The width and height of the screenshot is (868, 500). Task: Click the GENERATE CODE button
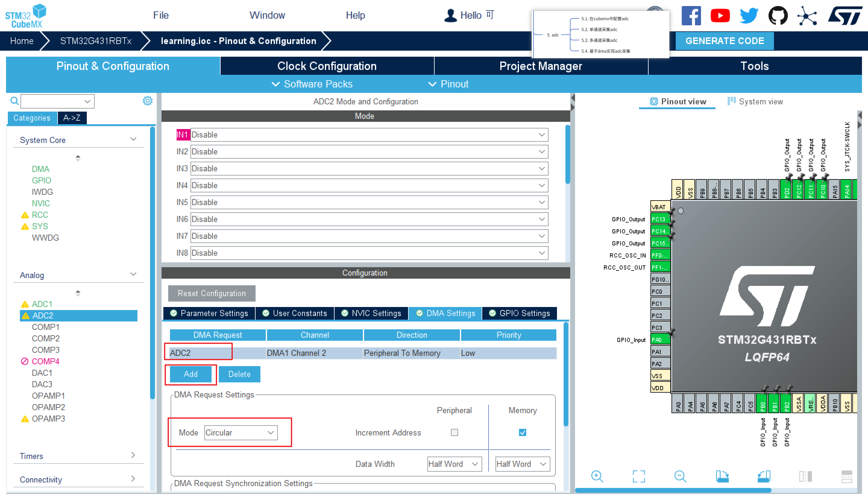(x=724, y=41)
